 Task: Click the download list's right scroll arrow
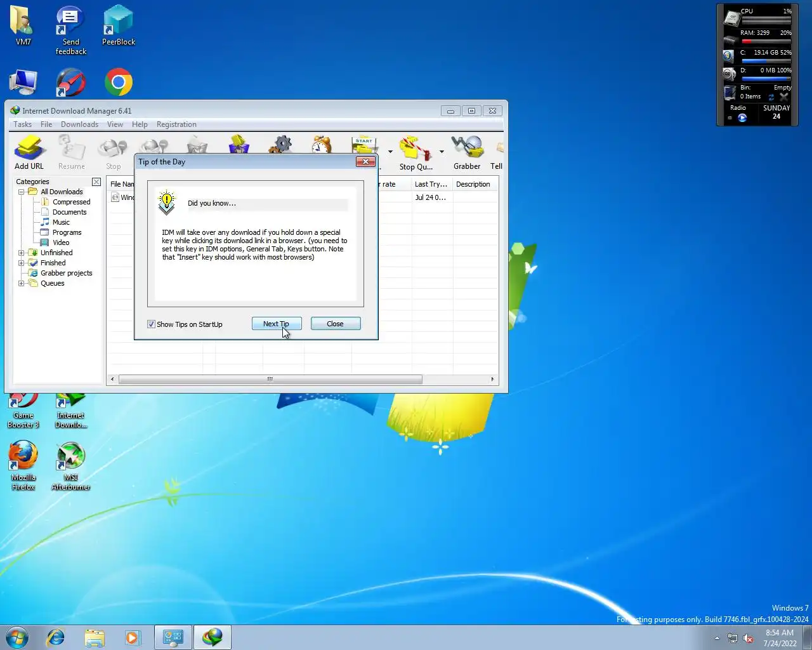[x=492, y=379]
